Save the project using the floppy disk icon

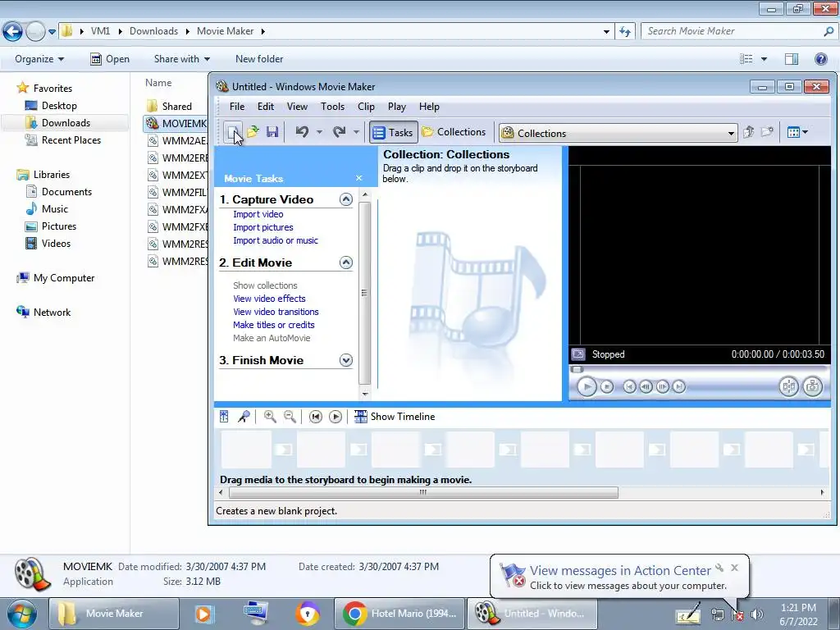(272, 132)
